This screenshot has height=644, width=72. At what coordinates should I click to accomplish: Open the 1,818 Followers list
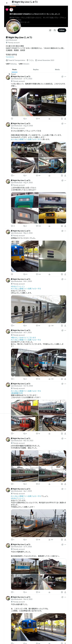24,64
